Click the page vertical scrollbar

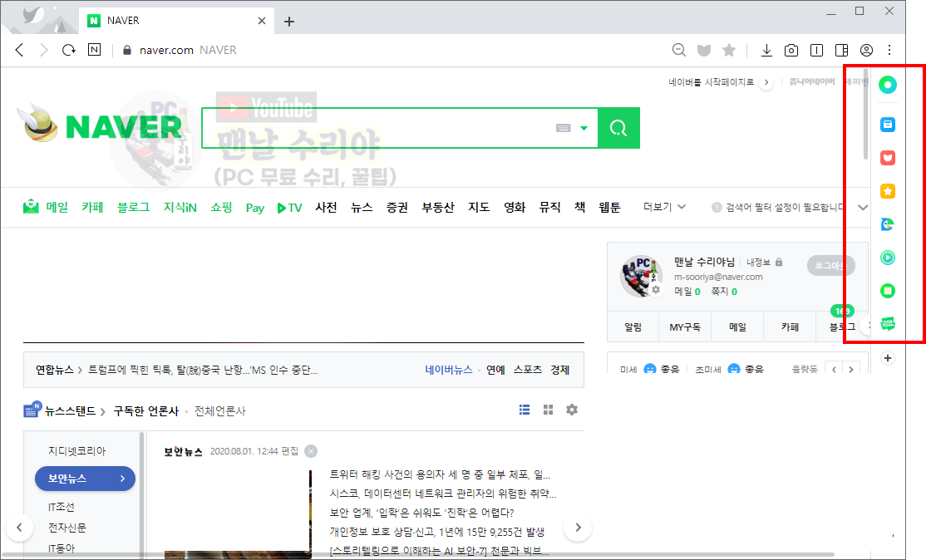tap(866, 115)
